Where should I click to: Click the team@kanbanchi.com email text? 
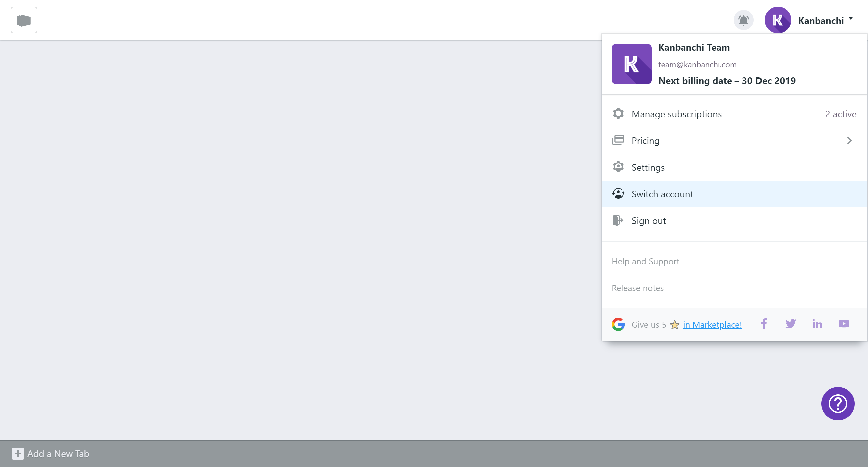[x=697, y=65]
